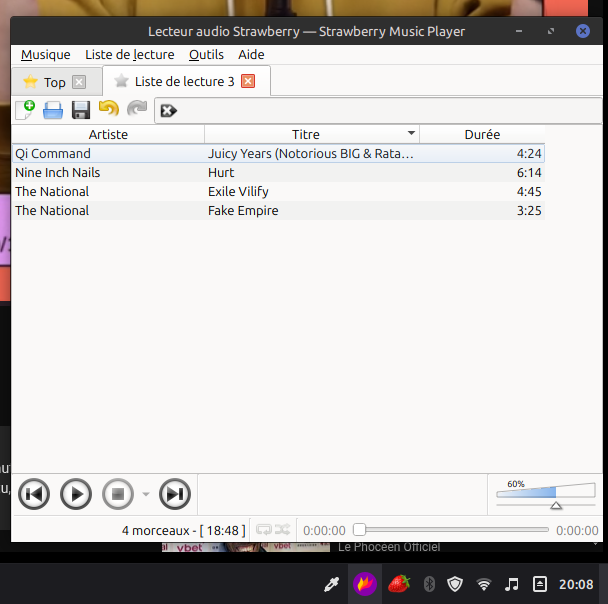This screenshot has width=608, height=604.
Task: Click the Titre column sort arrow
Action: pyautogui.click(x=411, y=133)
